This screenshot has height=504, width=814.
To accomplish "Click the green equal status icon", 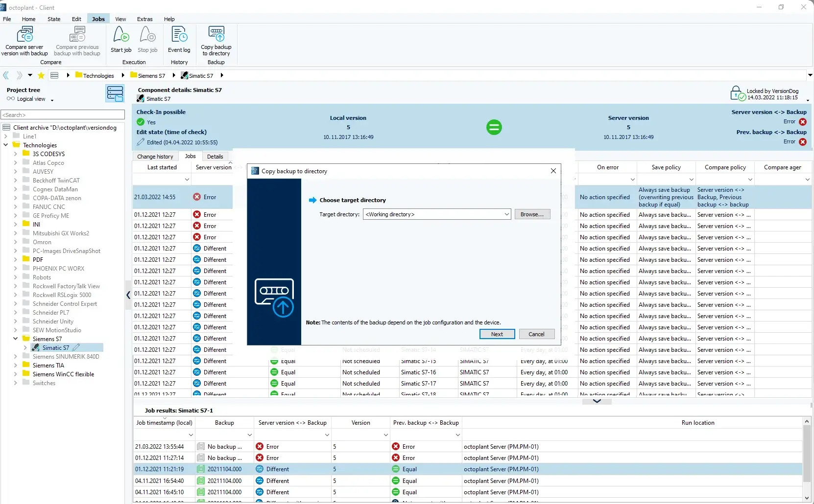I will pos(494,127).
